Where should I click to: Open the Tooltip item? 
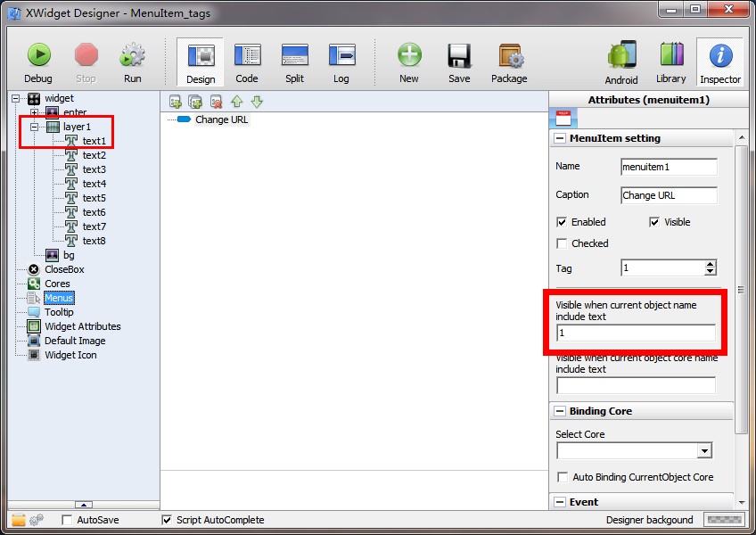59,312
